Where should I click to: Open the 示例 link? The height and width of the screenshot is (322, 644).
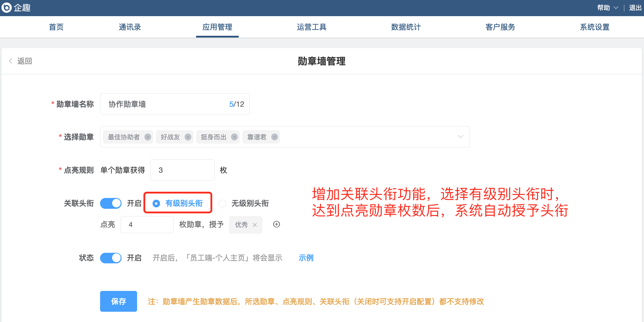click(306, 258)
